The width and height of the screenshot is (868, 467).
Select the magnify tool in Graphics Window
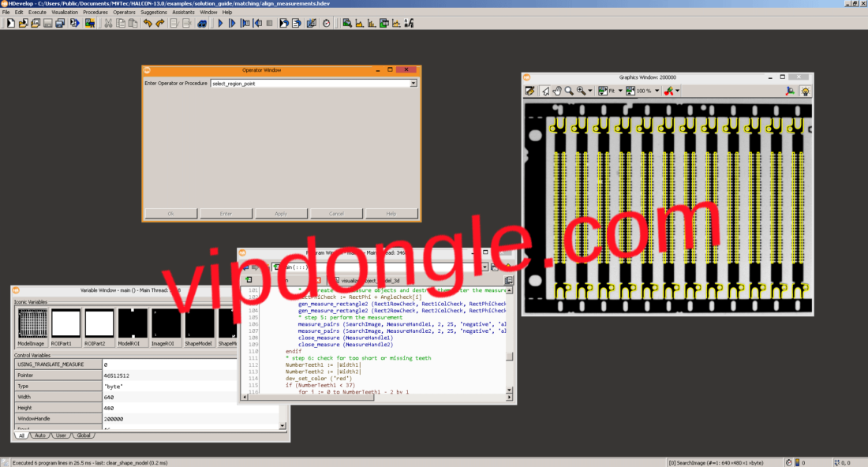pyautogui.click(x=568, y=90)
